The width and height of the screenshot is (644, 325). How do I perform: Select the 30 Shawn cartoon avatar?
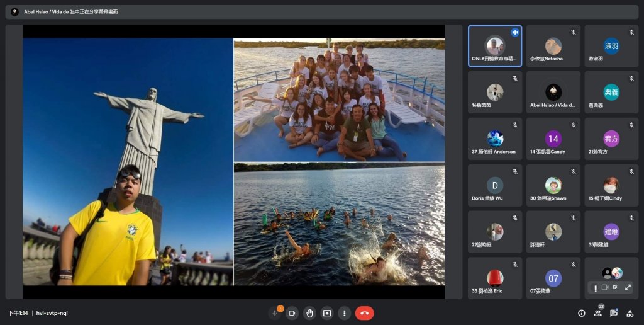coord(553,185)
